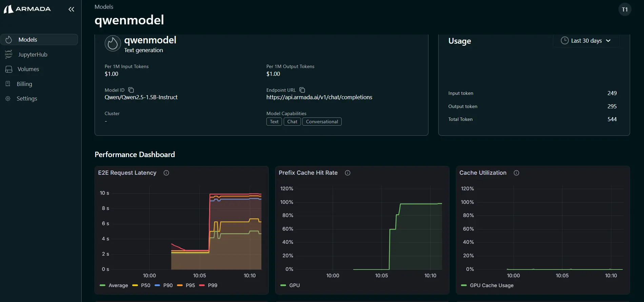
Task: Show info for Prefix Cache Hit Rate
Action: click(348, 173)
